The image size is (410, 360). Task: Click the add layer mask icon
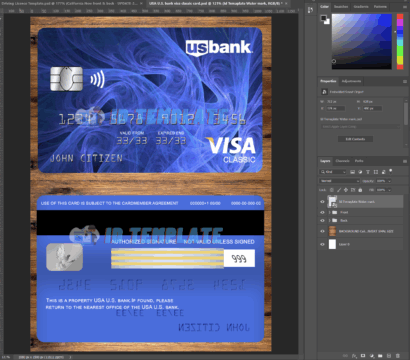[363, 356]
